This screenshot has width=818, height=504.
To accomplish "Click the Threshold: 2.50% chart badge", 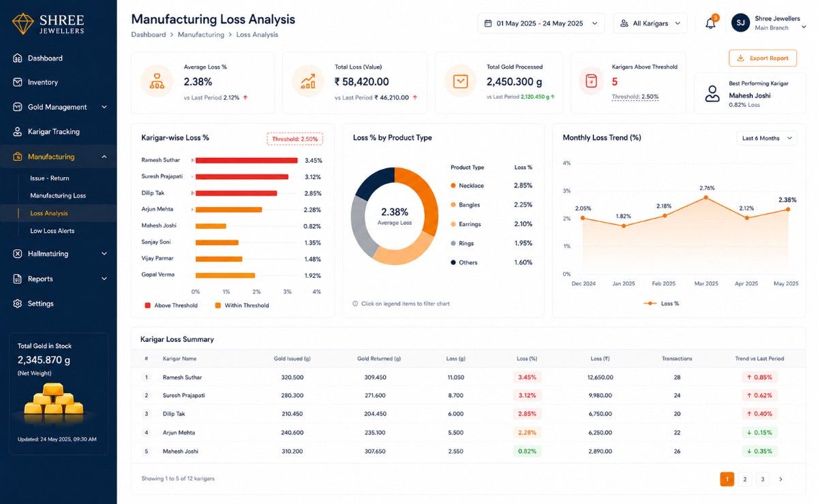I will point(294,139).
